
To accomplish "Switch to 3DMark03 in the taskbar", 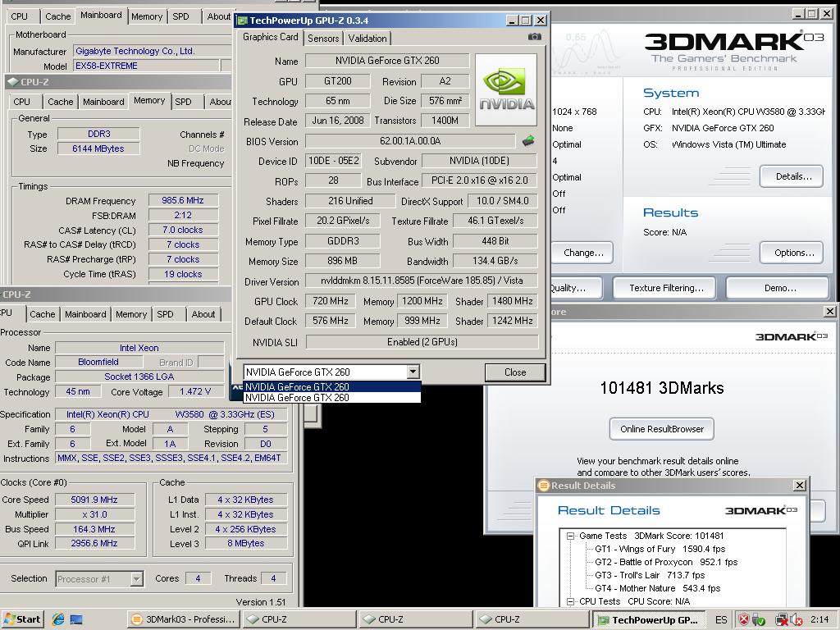I will click(x=184, y=619).
